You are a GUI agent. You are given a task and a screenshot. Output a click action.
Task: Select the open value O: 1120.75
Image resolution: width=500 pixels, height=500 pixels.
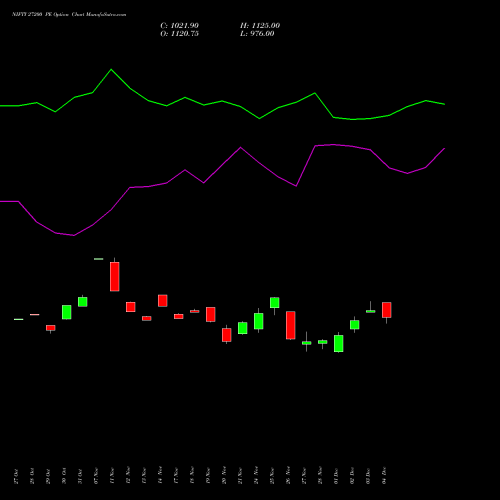[x=179, y=34]
